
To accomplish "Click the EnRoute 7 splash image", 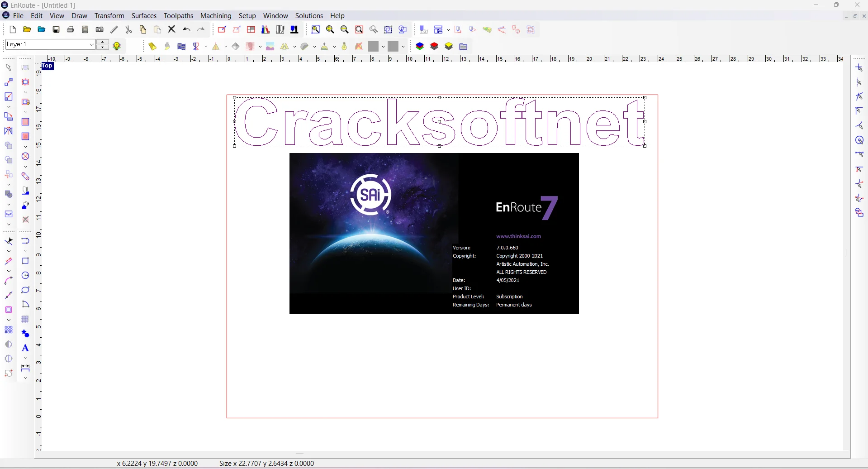I will (434, 234).
